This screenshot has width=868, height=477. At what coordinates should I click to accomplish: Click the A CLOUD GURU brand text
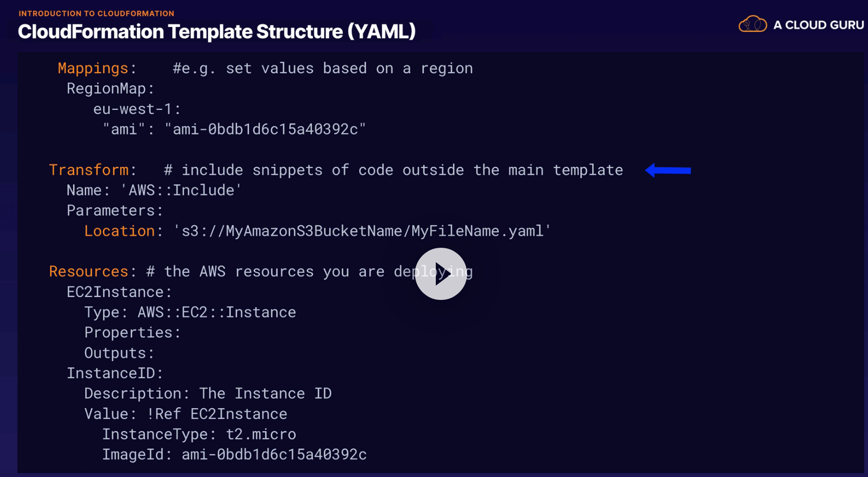[818, 25]
